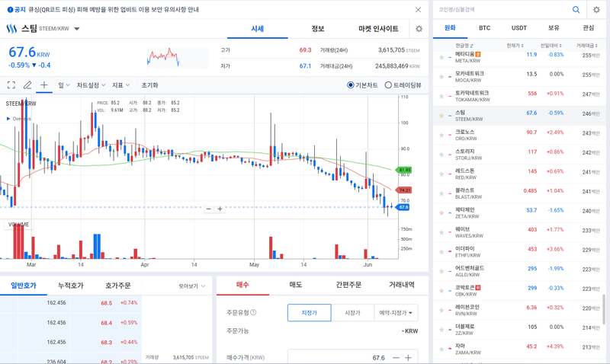The height and width of the screenshot is (364, 610).
Task: Click 초기화 to reset the chart
Action: click(x=149, y=85)
